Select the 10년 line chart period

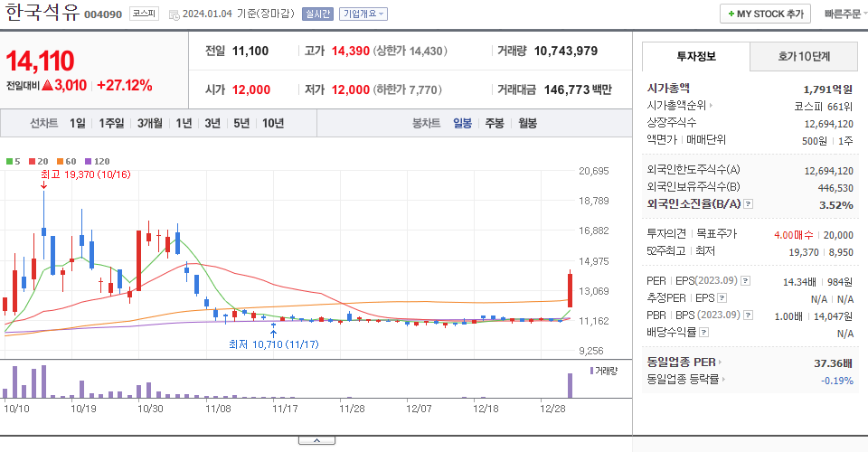[x=273, y=123]
